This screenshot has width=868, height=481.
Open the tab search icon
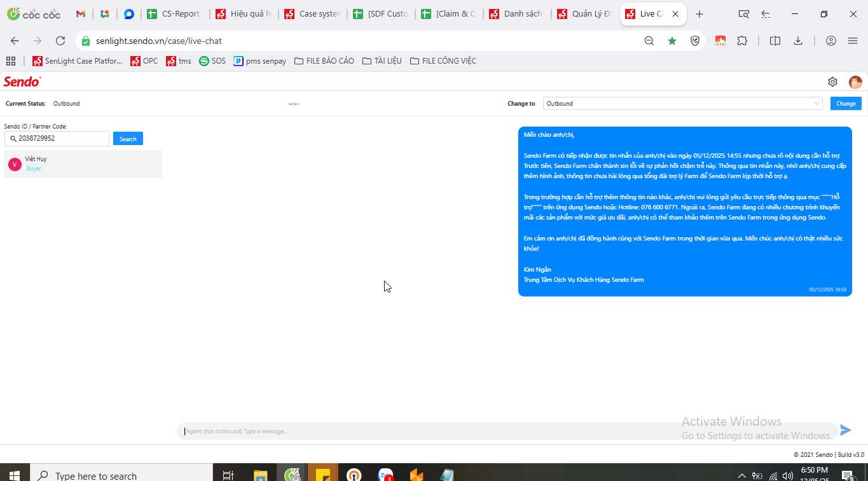743,14
